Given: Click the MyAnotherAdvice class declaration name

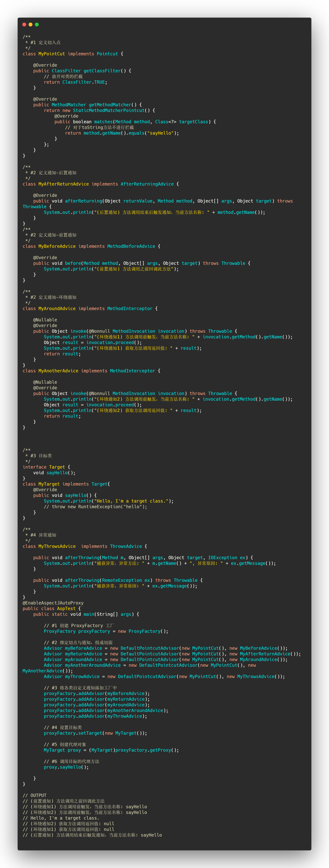Looking at the screenshot, I should [58, 371].
